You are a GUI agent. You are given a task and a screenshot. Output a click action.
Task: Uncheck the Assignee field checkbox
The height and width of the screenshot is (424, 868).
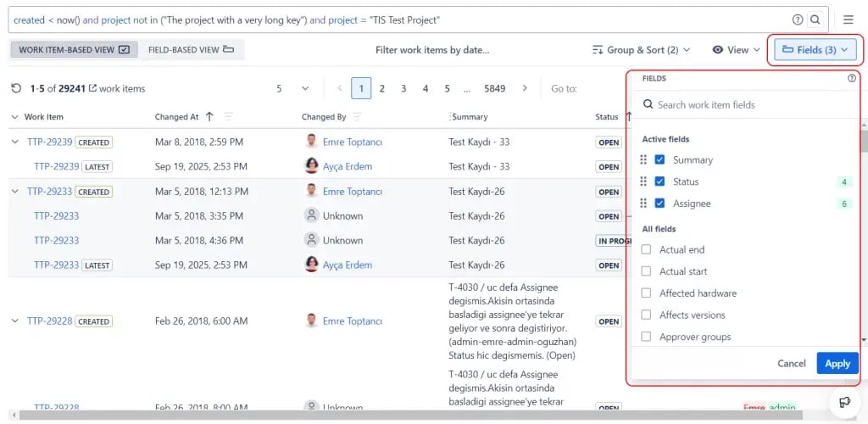[x=659, y=204]
